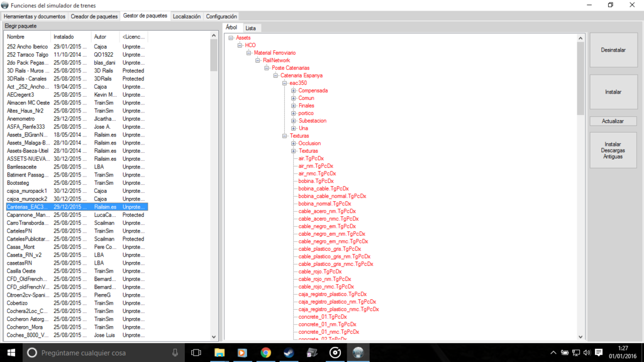Switch to Herramientas y documentos tab

pos(35,16)
